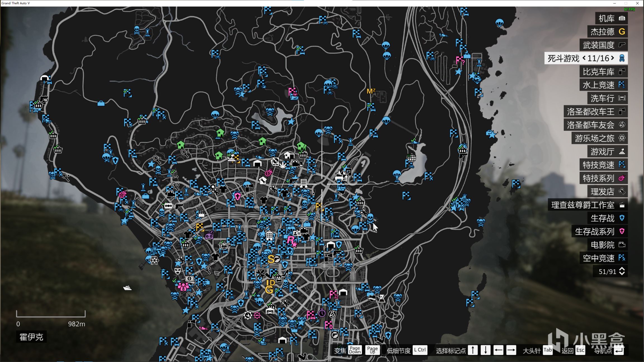Click the flask lab blip southeast
644x362 pixels.
coord(382,299)
